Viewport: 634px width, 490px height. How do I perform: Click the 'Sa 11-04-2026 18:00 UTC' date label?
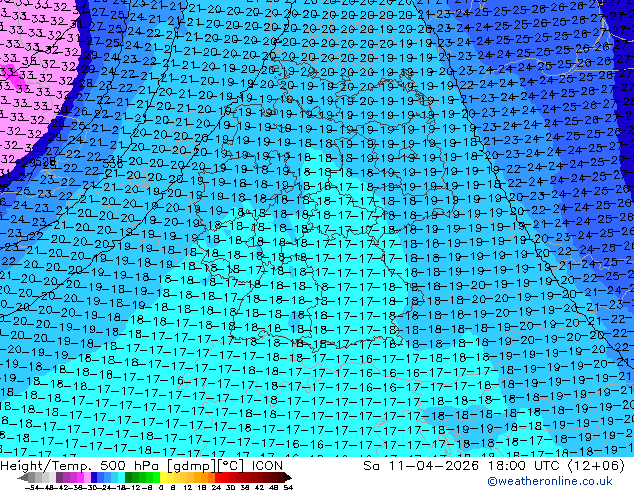pyautogui.click(x=463, y=465)
